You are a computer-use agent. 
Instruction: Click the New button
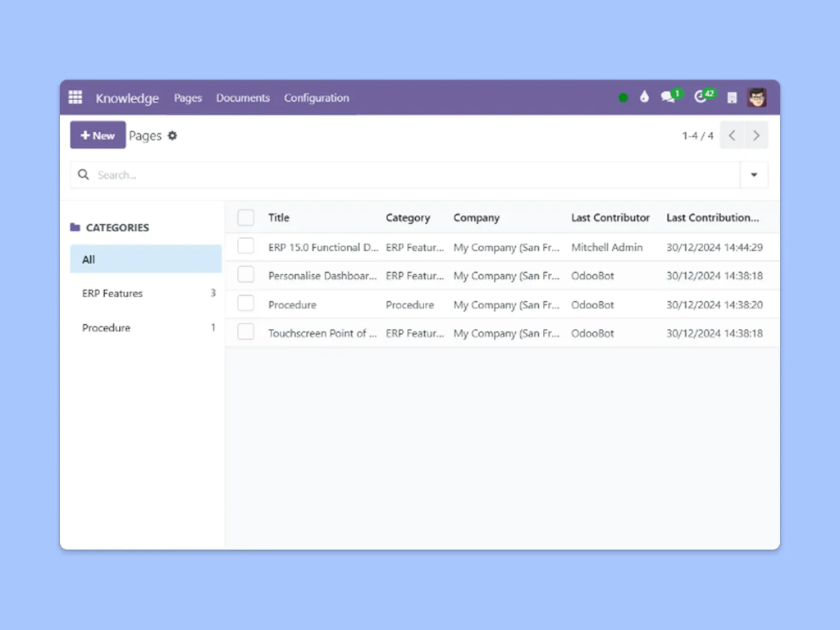[x=98, y=135]
